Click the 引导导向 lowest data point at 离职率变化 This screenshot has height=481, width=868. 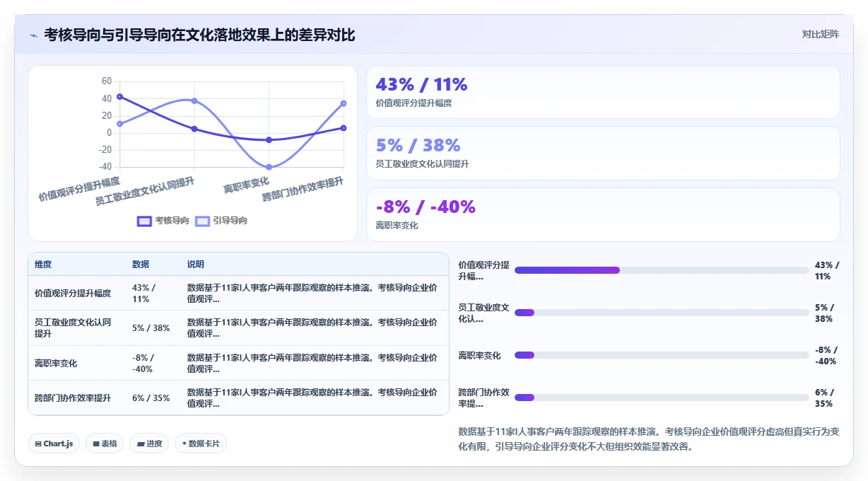[269, 167]
